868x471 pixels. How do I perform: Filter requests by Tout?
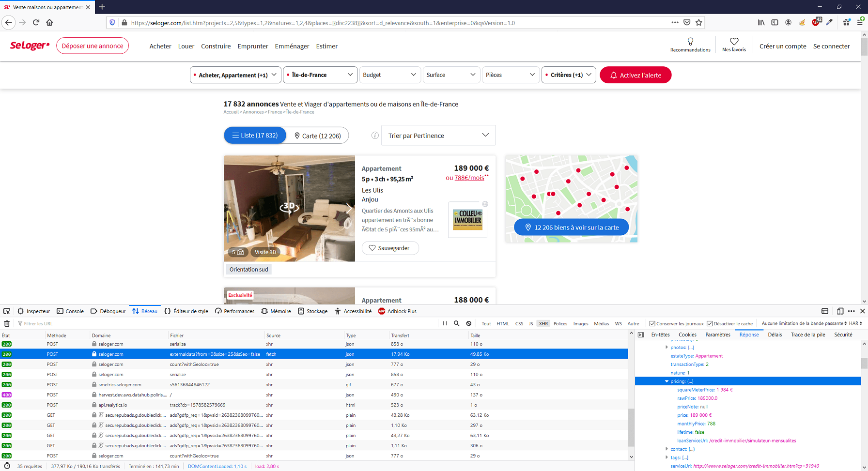pos(486,323)
